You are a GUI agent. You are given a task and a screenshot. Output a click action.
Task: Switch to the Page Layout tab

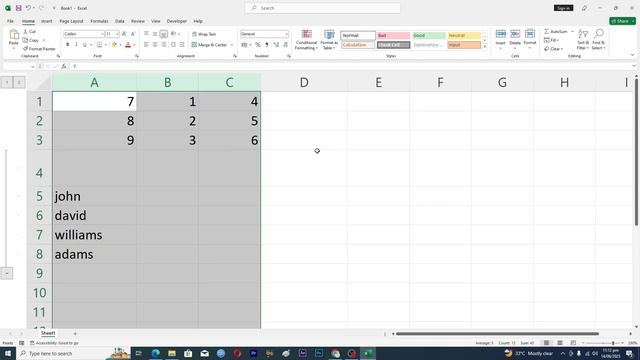71,21
